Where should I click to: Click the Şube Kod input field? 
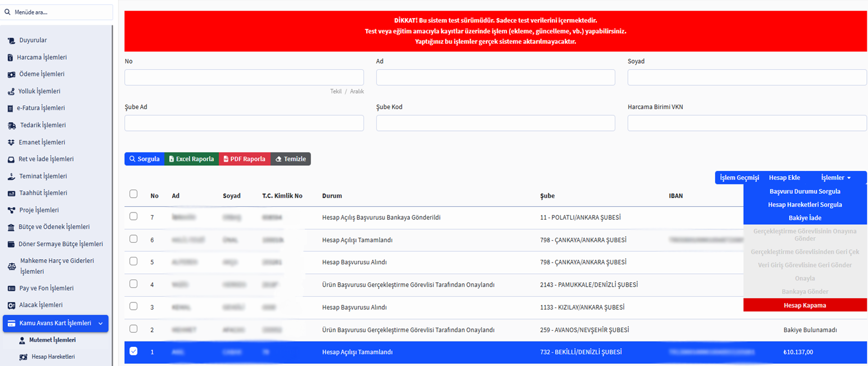click(495, 123)
